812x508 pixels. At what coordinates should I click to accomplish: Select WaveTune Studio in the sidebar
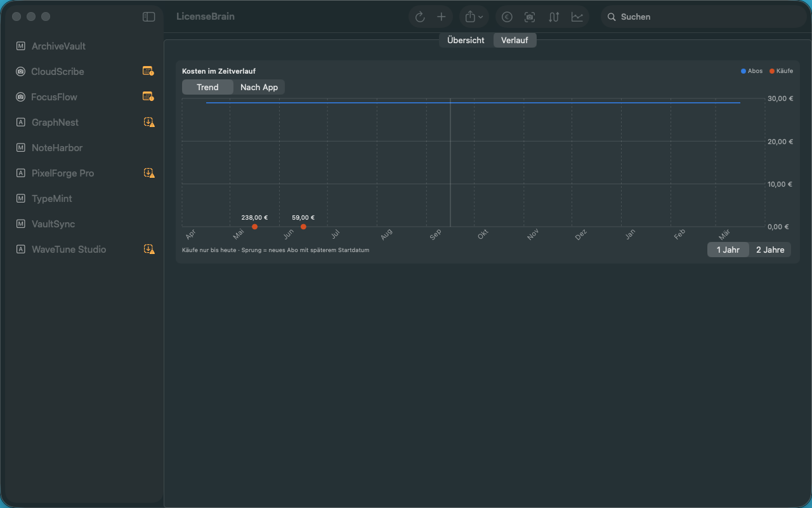84,250
